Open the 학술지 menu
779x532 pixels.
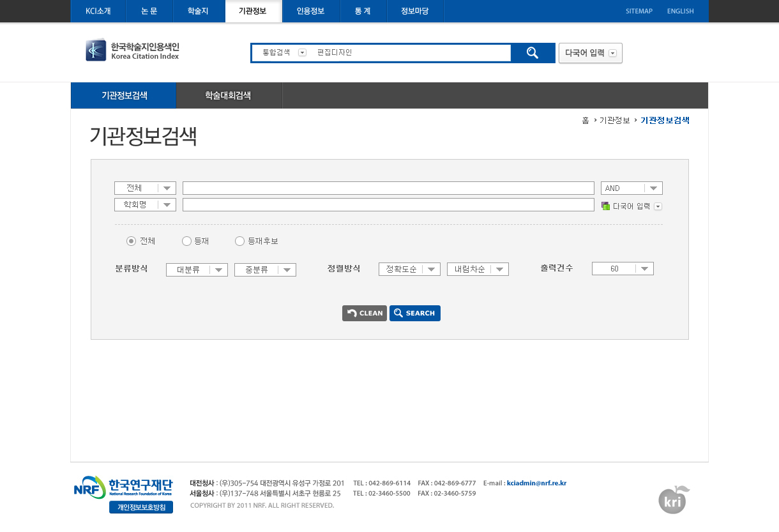pyautogui.click(x=198, y=11)
